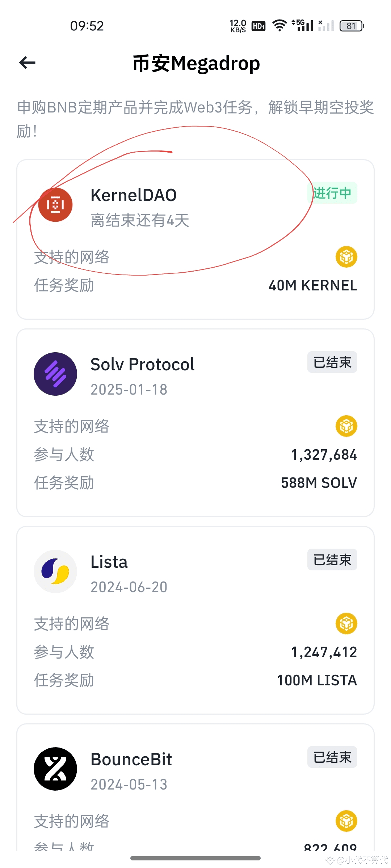This screenshot has height=868, width=391.
Task: Tap 已结束 badge on BounceBit card
Action: point(332,757)
